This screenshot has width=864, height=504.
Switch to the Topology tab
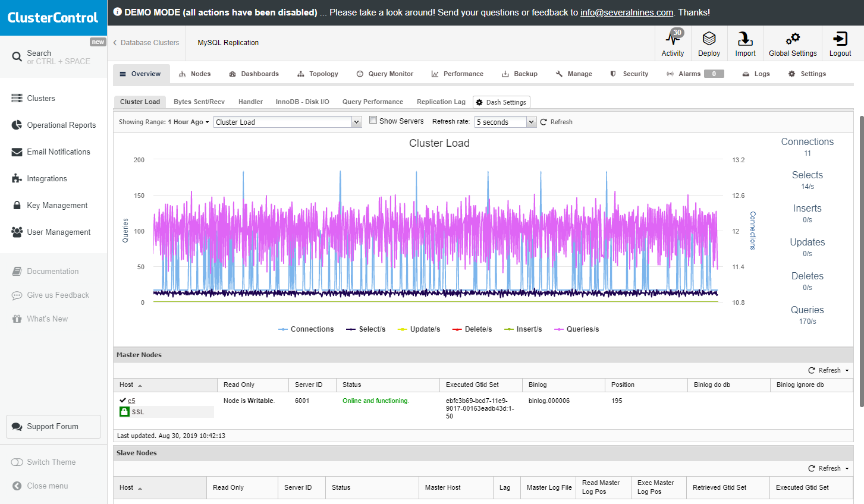click(x=318, y=74)
